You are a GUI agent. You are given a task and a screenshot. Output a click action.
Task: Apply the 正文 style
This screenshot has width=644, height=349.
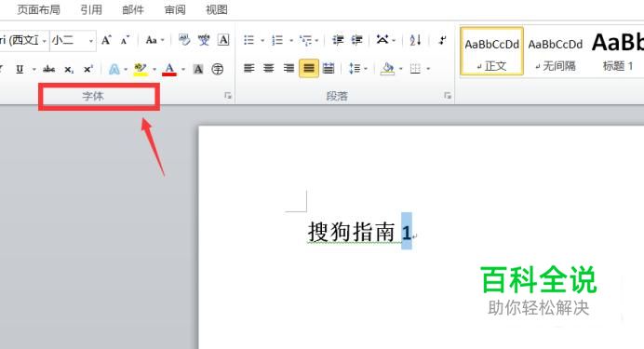(491, 51)
